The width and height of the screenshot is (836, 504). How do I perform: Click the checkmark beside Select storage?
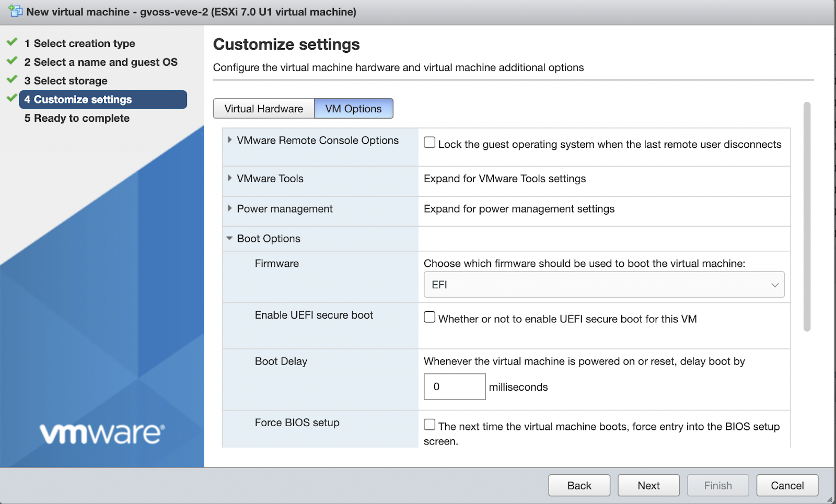click(11, 80)
